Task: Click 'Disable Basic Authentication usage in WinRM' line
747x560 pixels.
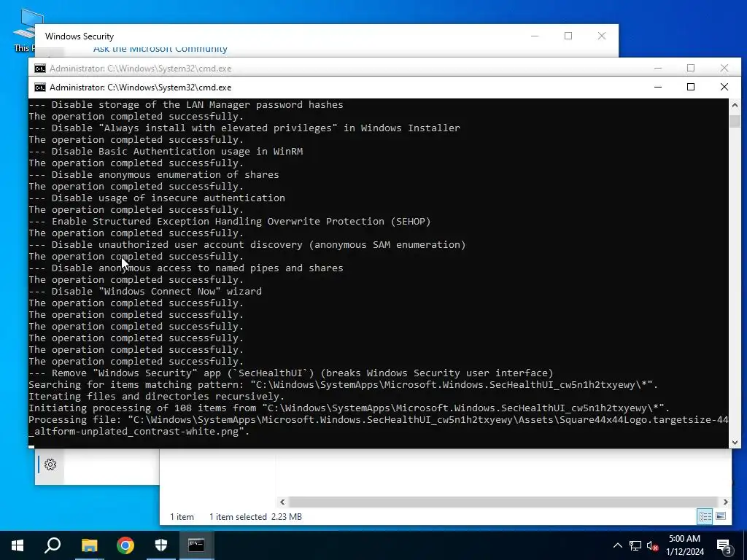Action: click(x=166, y=152)
